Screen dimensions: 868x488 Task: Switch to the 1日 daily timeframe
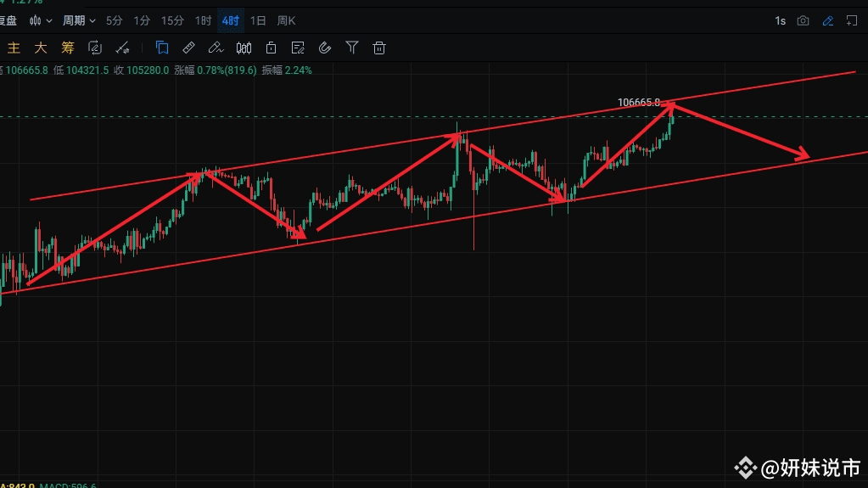pos(258,21)
